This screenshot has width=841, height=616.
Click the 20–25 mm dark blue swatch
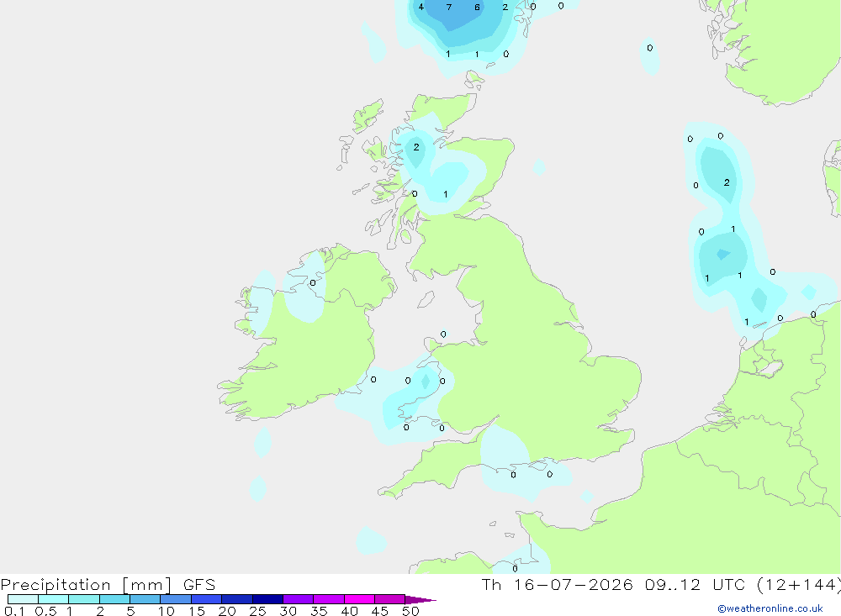tap(237, 599)
